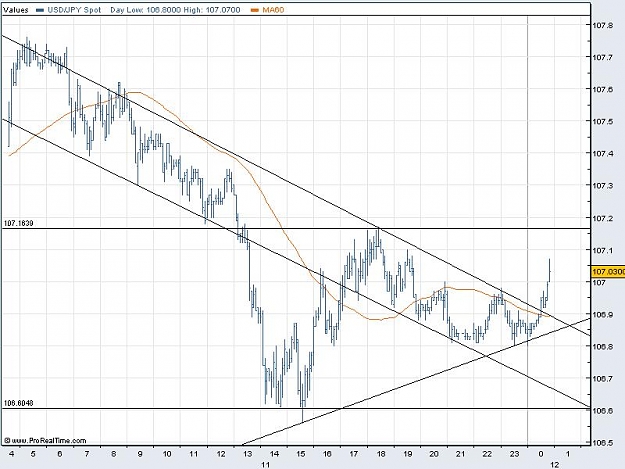Click hour 1 on time axis
The width and height of the screenshot is (625, 469).
point(568,453)
